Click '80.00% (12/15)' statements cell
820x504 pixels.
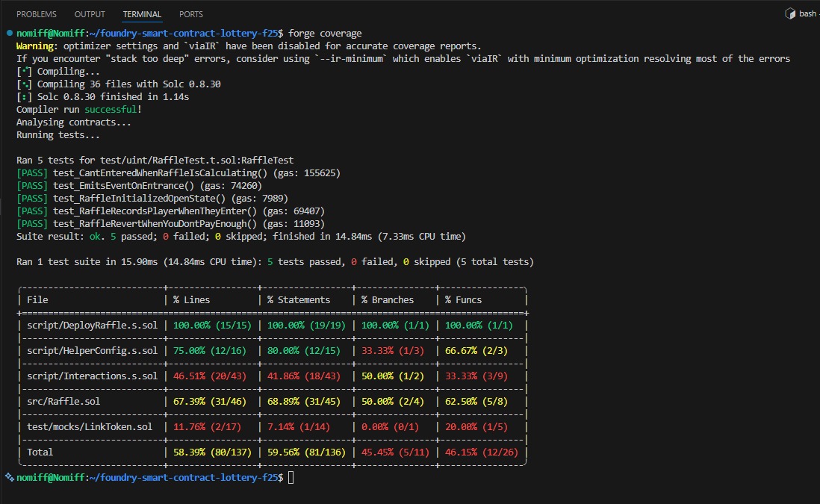tap(304, 351)
